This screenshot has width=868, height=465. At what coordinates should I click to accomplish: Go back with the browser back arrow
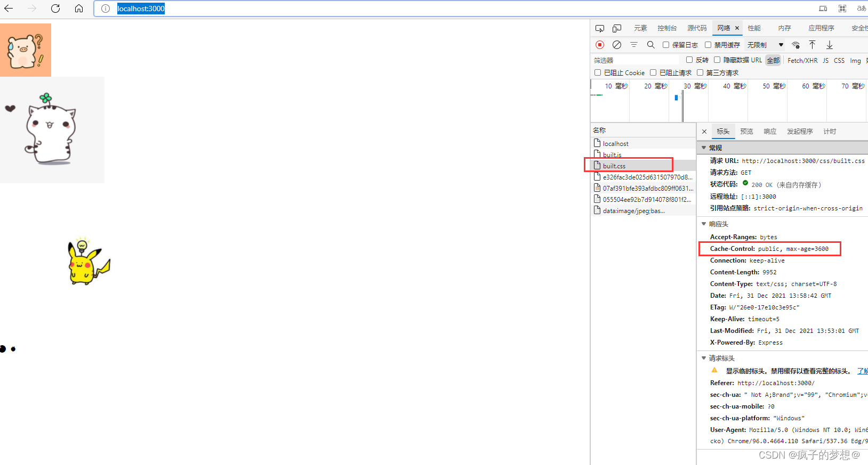(9, 9)
